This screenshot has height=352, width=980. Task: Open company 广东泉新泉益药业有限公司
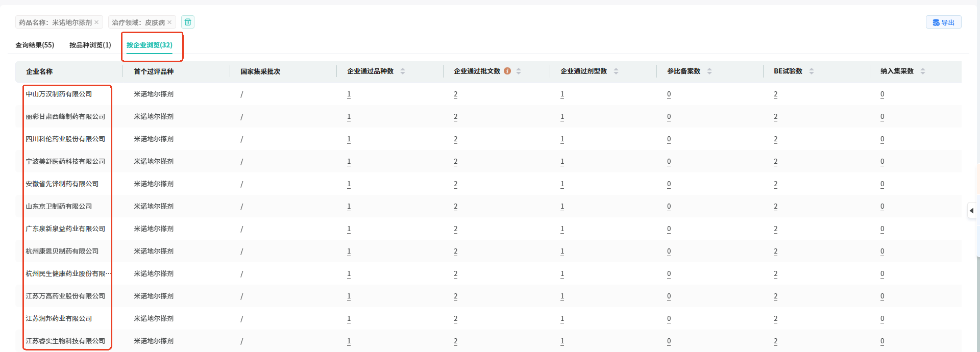(65, 229)
